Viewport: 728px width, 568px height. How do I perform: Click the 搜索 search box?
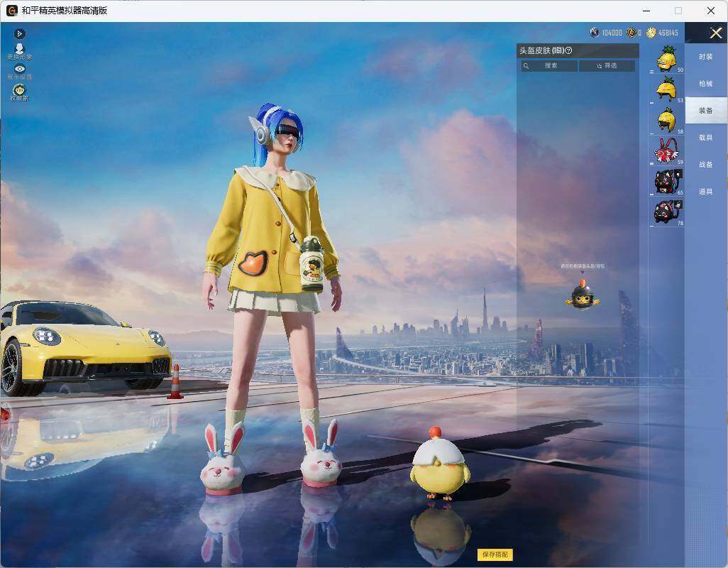click(550, 65)
